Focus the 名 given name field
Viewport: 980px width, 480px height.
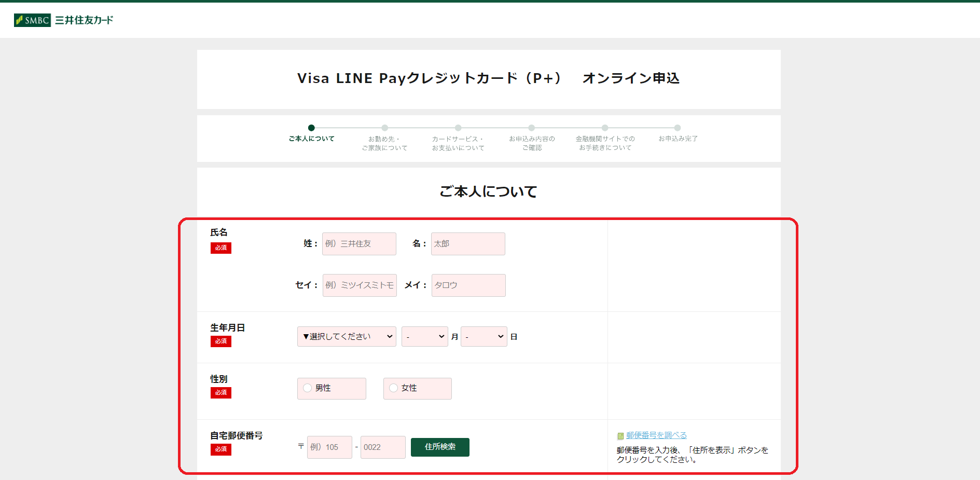[468, 244]
